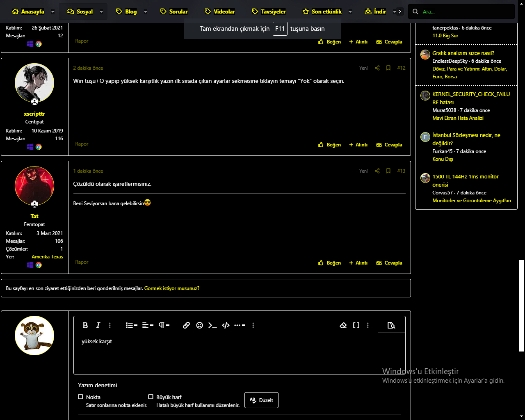Insert a link using the chain icon
525x420 pixels.
(186, 325)
